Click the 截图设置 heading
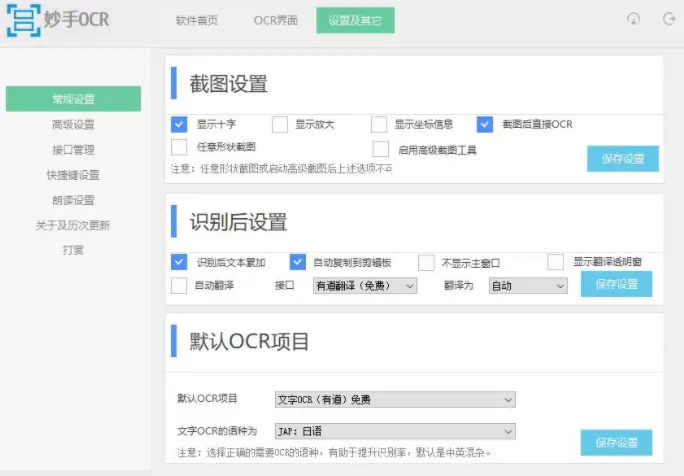Image resolution: width=684 pixels, height=476 pixels. point(228,83)
